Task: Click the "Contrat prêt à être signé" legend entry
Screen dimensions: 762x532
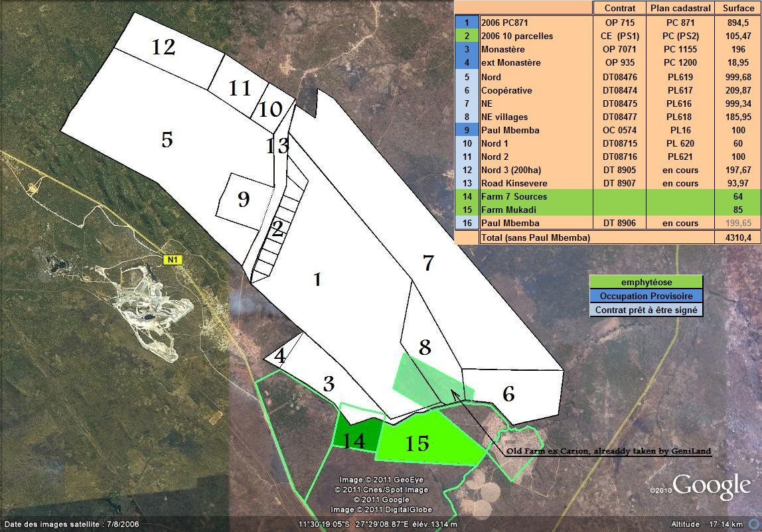Action: (x=645, y=310)
